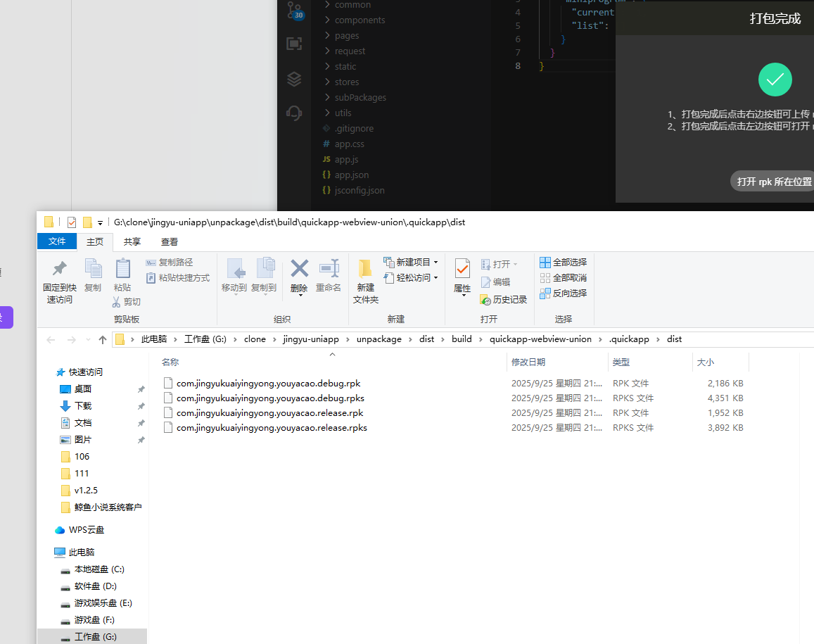
Task: Click the build breadcrumb segment
Action: click(x=462, y=339)
